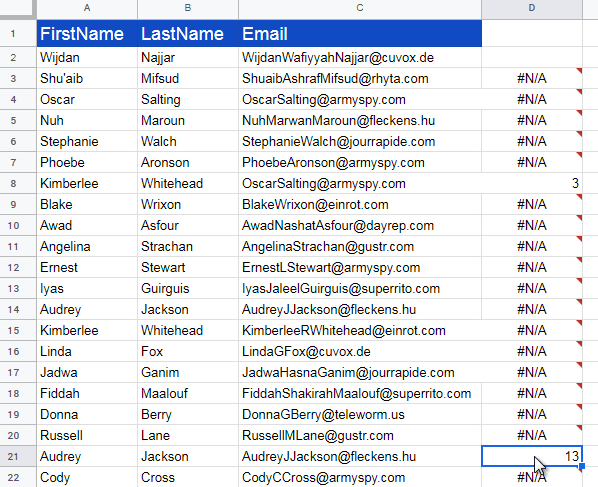
Task: Click the Strachan cell
Action: pos(188,246)
